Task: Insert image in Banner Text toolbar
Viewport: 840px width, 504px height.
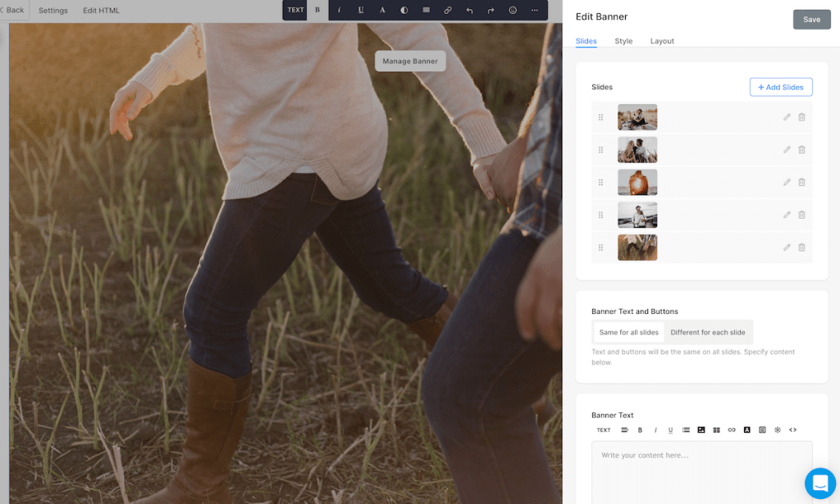Action: (701, 430)
